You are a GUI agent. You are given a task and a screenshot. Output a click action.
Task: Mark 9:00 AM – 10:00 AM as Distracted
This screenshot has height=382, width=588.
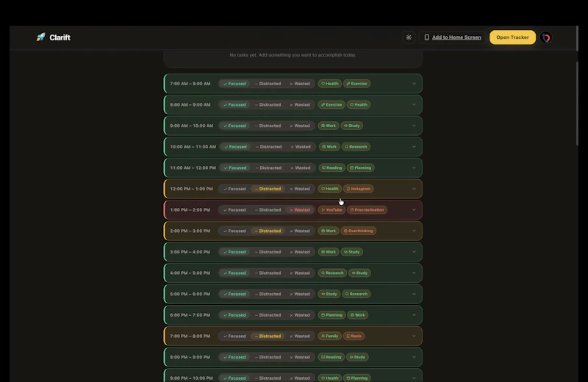pyautogui.click(x=268, y=126)
